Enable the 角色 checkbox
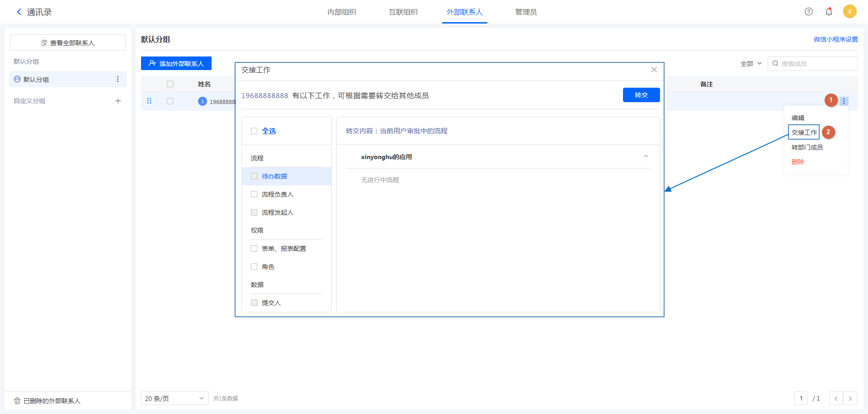868x414 pixels. coord(254,267)
